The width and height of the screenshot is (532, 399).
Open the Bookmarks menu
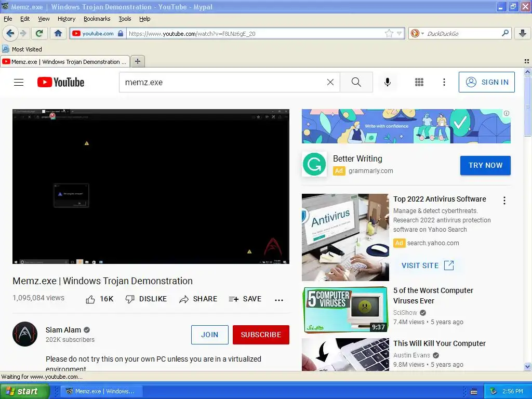pyautogui.click(x=97, y=19)
